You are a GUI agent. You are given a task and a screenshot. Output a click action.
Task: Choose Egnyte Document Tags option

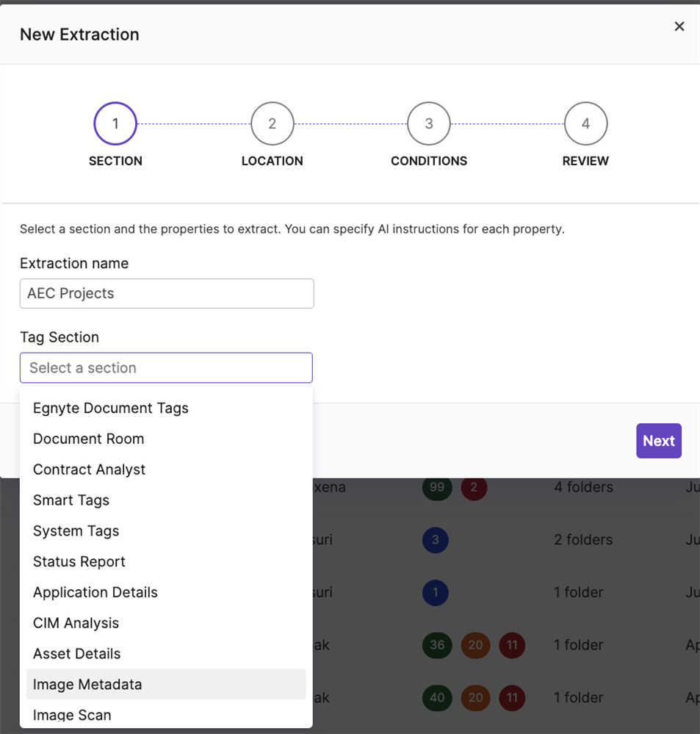166,409
